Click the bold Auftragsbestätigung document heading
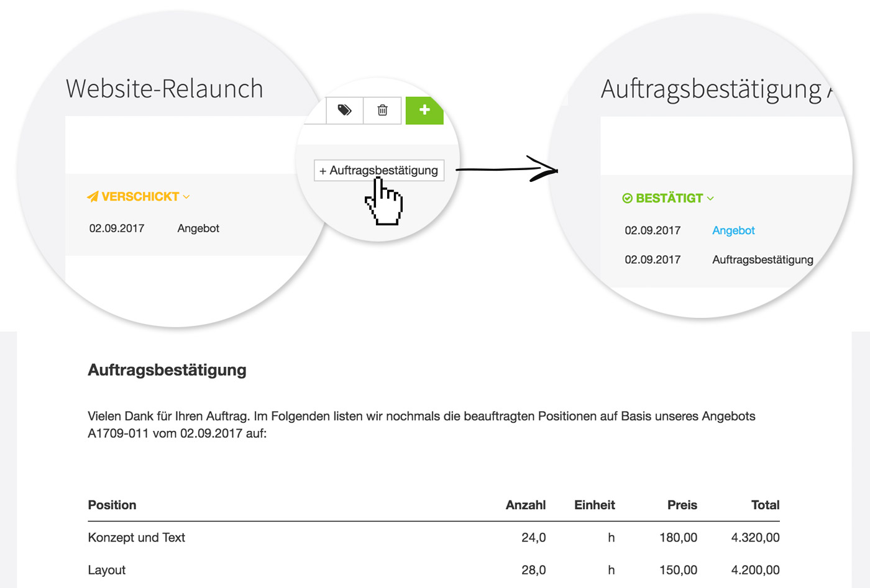This screenshot has width=870, height=588. coord(167,370)
